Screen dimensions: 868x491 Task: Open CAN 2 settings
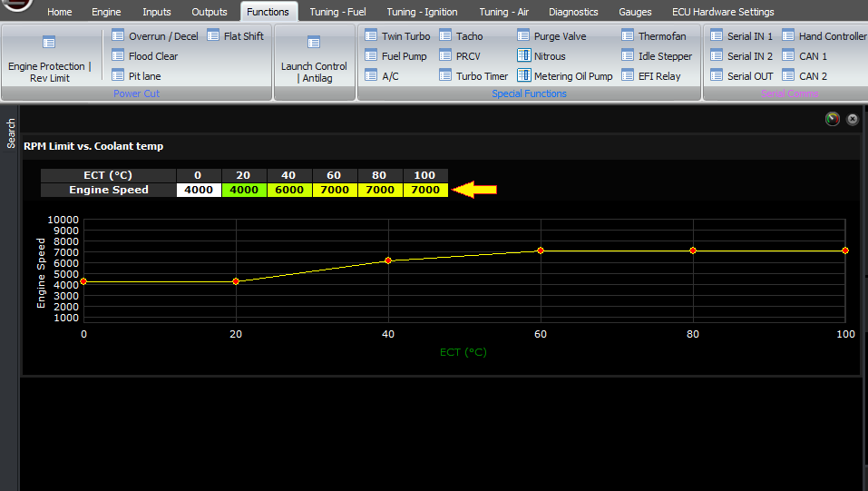click(805, 76)
